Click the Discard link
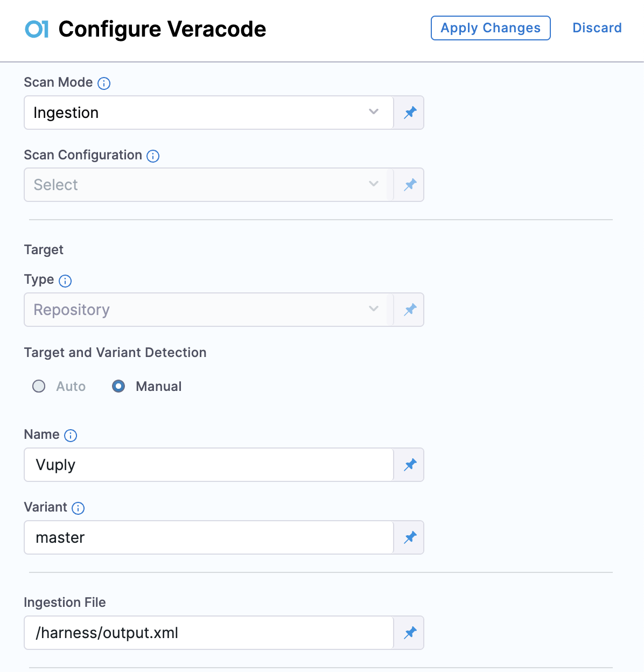This screenshot has height=672, width=644. point(597,28)
